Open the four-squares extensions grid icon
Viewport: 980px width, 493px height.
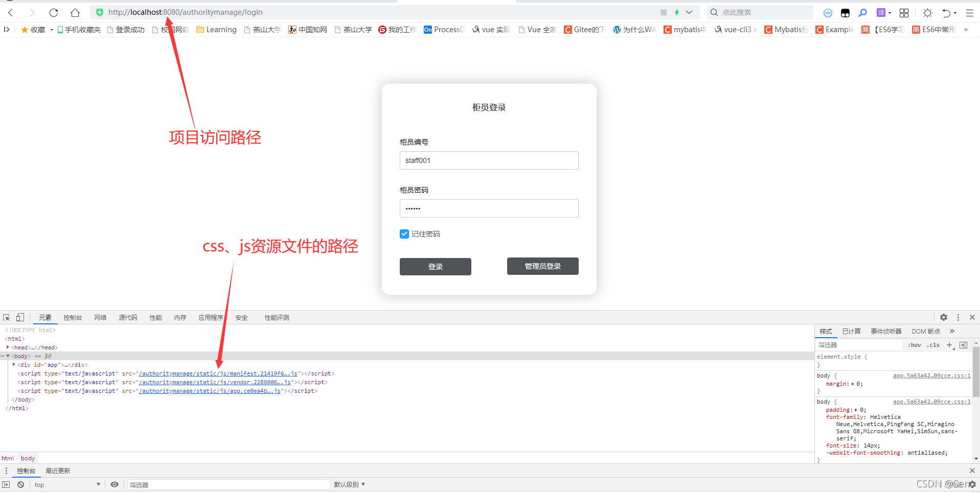904,13
